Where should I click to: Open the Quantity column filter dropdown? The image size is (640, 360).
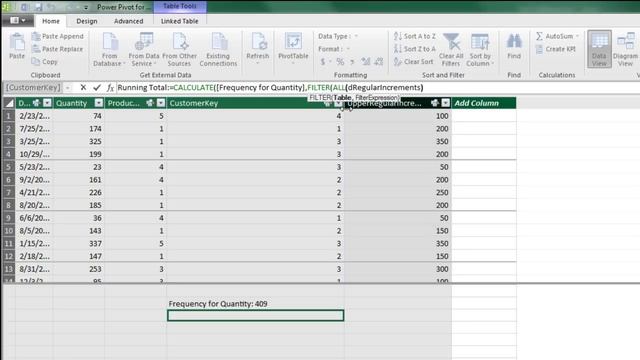click(98, 103)
